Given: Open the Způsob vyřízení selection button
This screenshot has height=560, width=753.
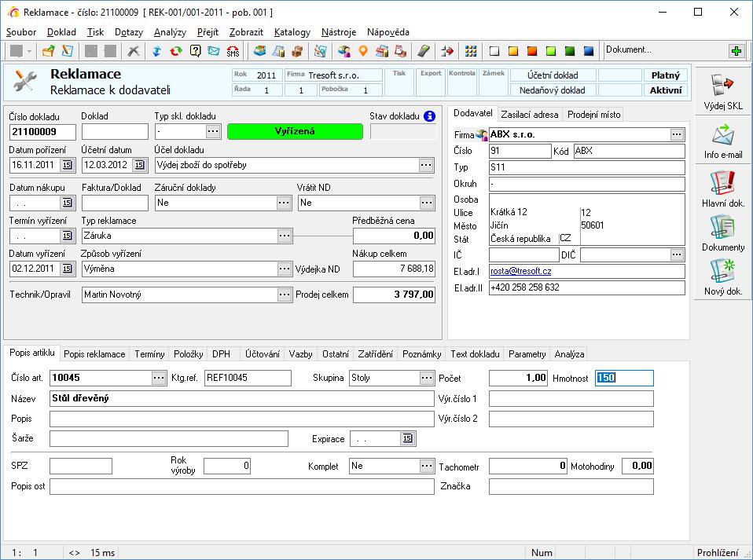Looking at the screenshot, I should [285, 269].
